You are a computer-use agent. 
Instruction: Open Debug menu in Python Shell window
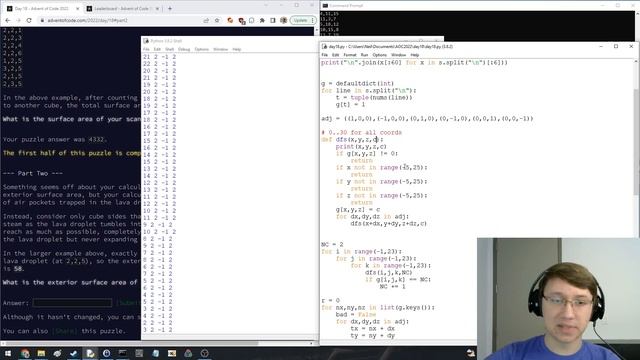184,49
